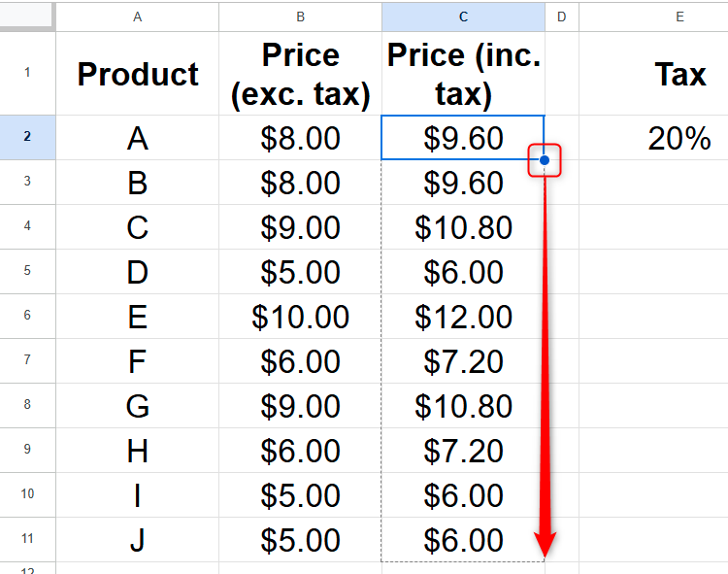Select Price (exc. tax) header cell
This screenshot has height=574, width=728.
[x=300, y=74]
